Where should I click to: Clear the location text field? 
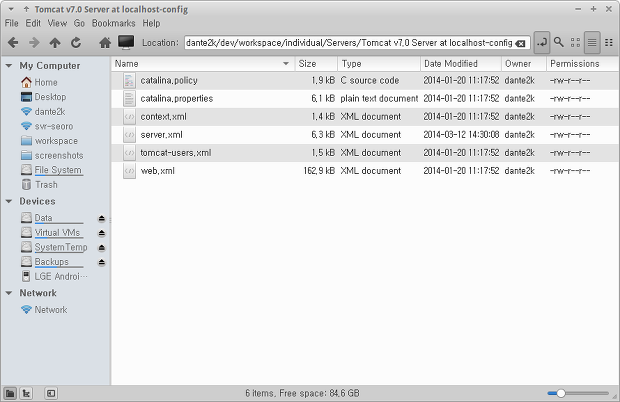[521, 43]
